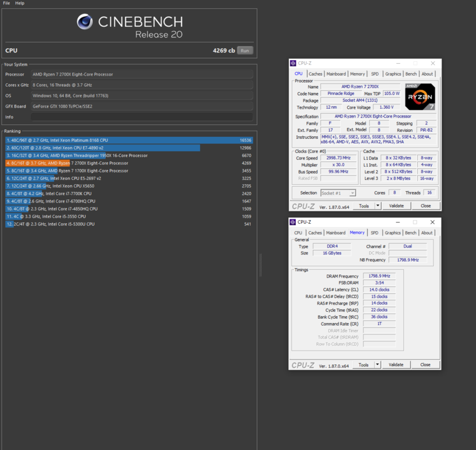The image size is (476, 450).
Task: Select Xeon E5-2697 v2 ranking row
Action: pyautogui.click(x=129, y=178)
